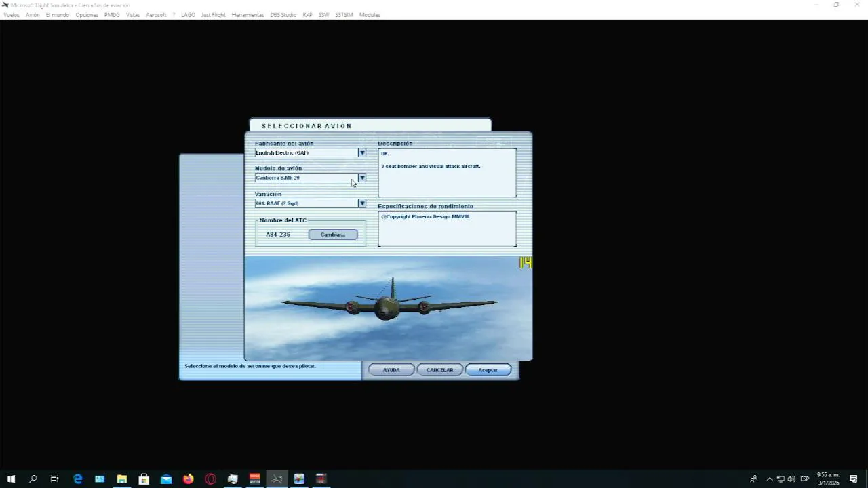Click the network icon in system tray

pos(781,479)
